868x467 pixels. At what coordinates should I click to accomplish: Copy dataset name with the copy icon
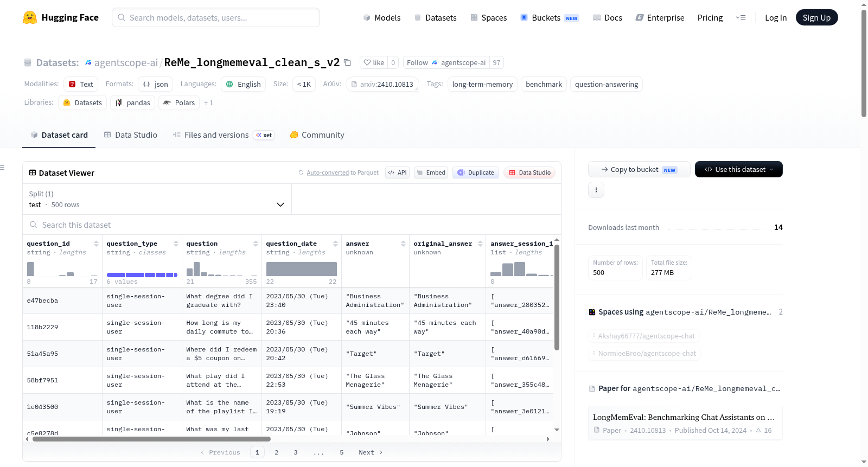(347, 62)
